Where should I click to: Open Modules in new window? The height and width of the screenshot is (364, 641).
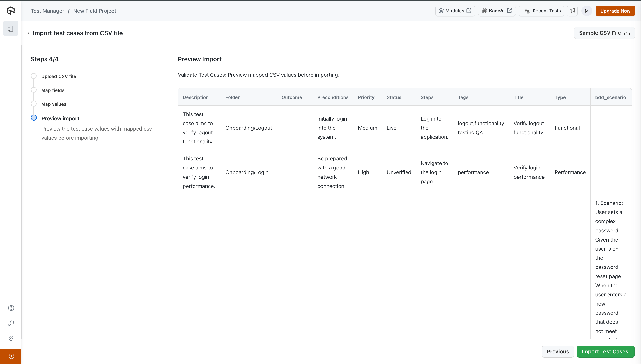(x=455, y=11)
